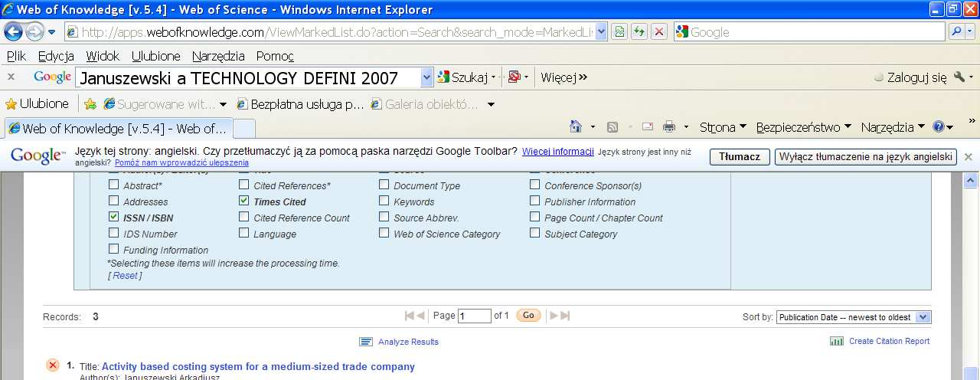Screen dimensions: 980x380
Task: Click the Szukaj search button
Action: (463, 77)
